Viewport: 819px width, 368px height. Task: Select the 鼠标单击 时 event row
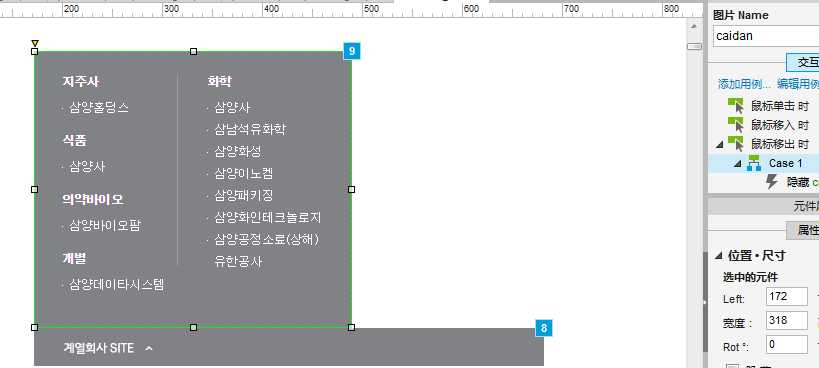pos(764,106)
